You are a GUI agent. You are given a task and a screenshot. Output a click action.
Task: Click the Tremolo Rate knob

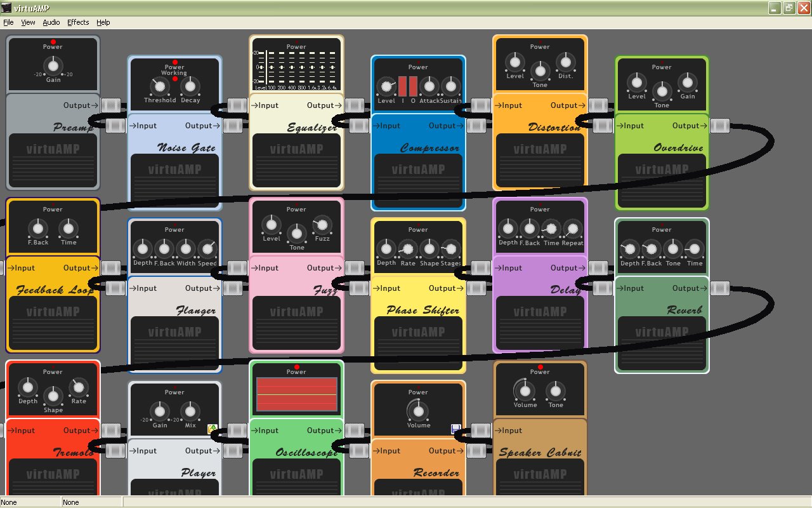pos(78,387)
